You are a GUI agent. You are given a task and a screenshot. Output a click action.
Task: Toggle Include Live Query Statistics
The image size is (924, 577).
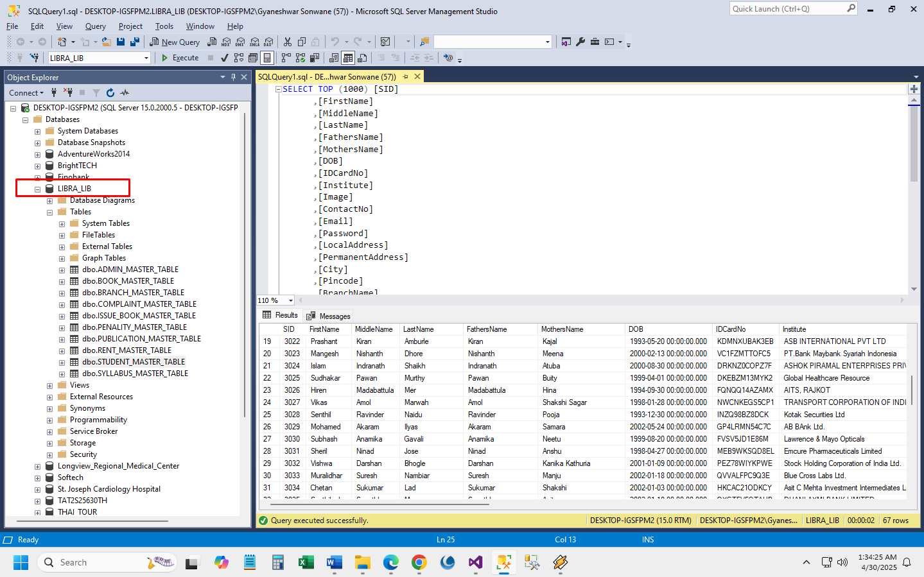click(x=300, y=58)
